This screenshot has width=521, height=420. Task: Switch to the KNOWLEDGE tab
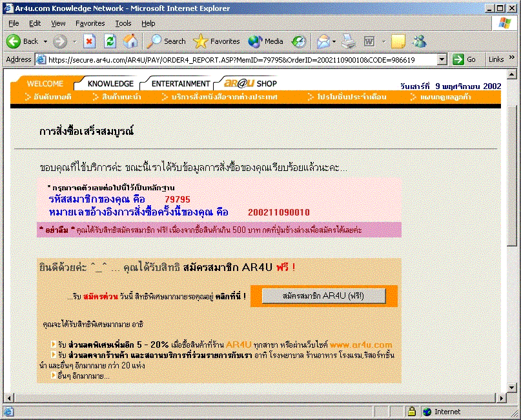[110, 84]
